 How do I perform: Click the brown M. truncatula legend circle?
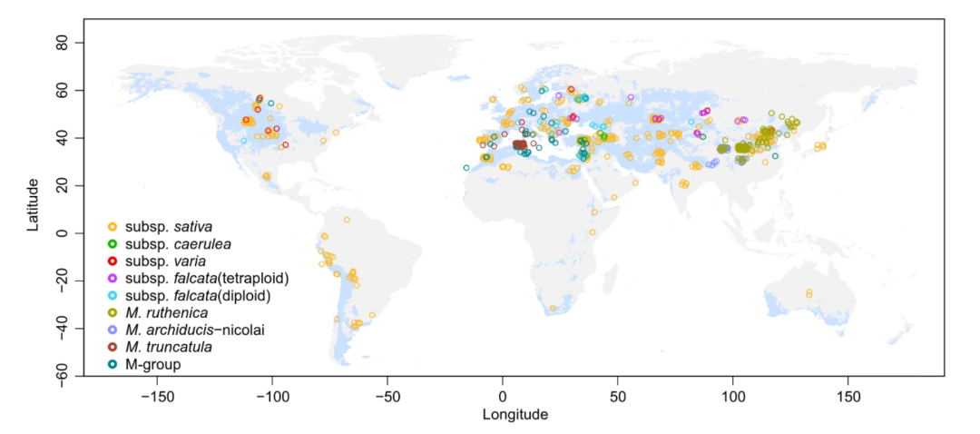pyautogui.click(x=113, y=347)
